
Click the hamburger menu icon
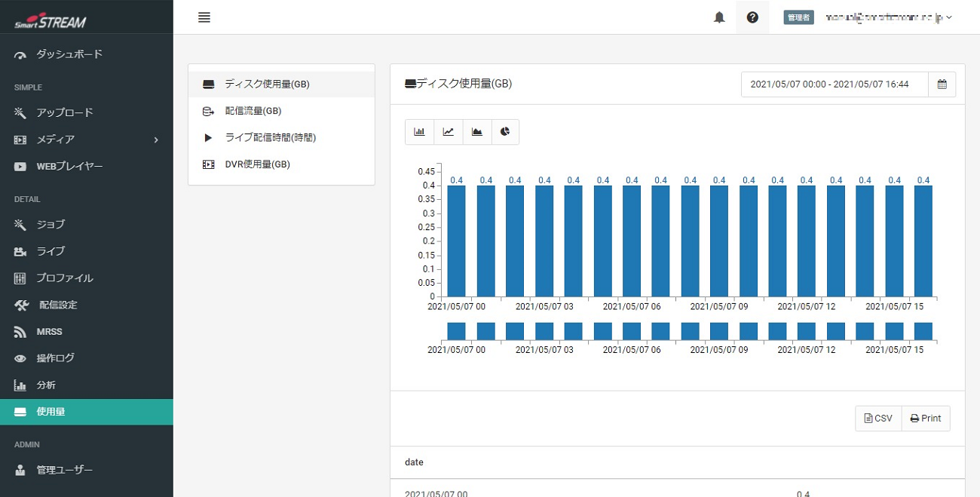[x=204, y=17]
